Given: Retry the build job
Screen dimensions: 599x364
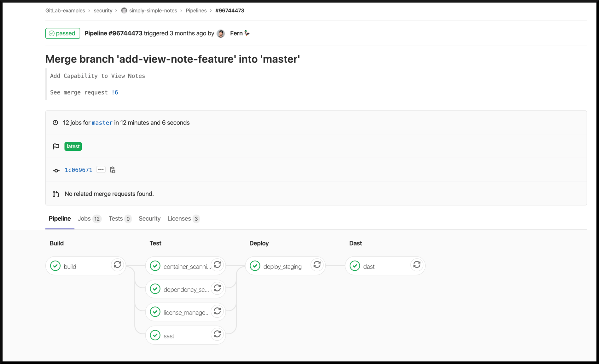Looking at the screenshot, I should pyautogui.click(x=117, y=265).
